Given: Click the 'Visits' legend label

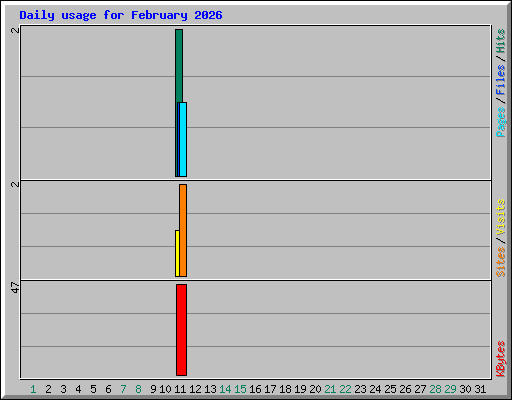Looking at the screenshot, I should (x=500, y=217).
